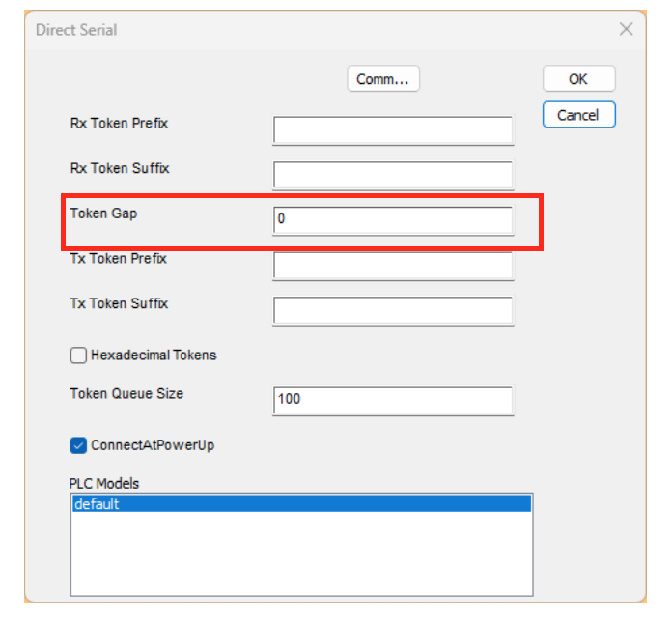Viewport: 672px width, 626px height.
Task: Focus the Token Queue Size field
Action: 393,399
